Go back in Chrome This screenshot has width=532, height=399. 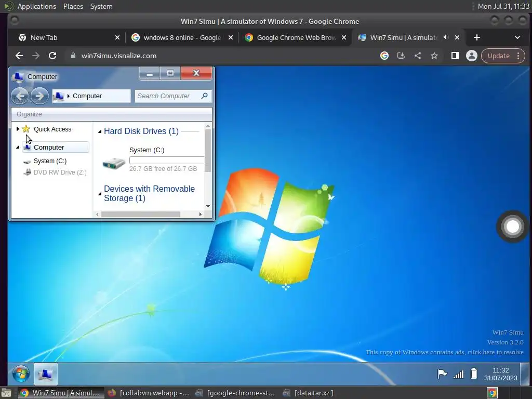(19, 56)
